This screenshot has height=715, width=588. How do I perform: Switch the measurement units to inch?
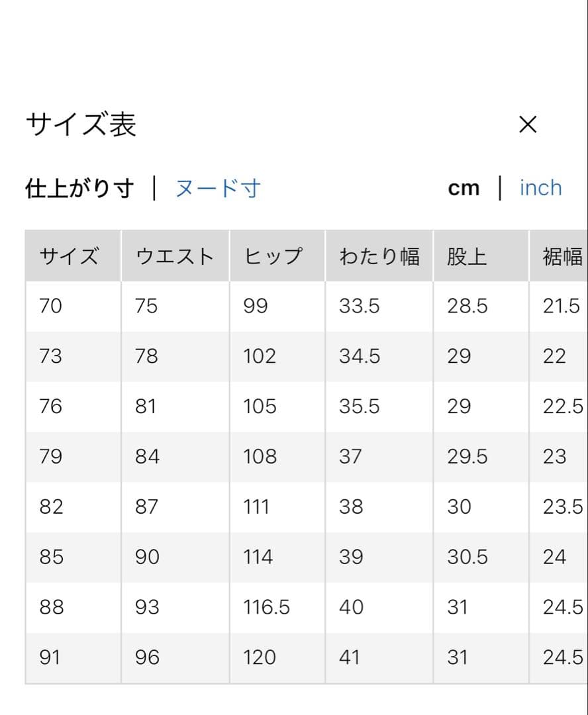pos(540,188)
